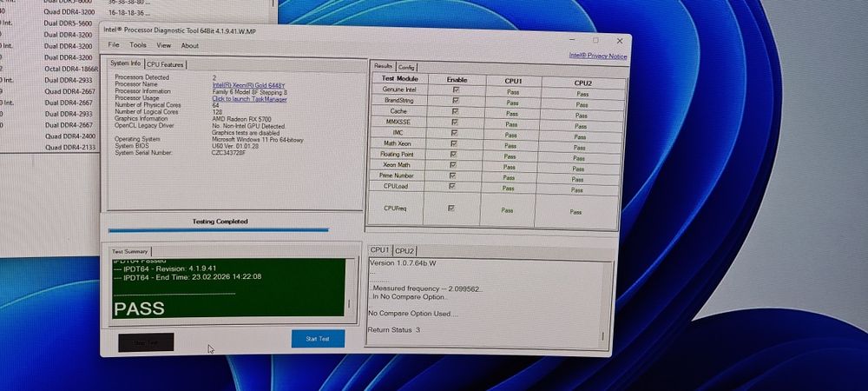This screenshot has height=391, width=868.
Task: Select the Cache CPU2 Pass cell
Action: (x=582, y=116)
